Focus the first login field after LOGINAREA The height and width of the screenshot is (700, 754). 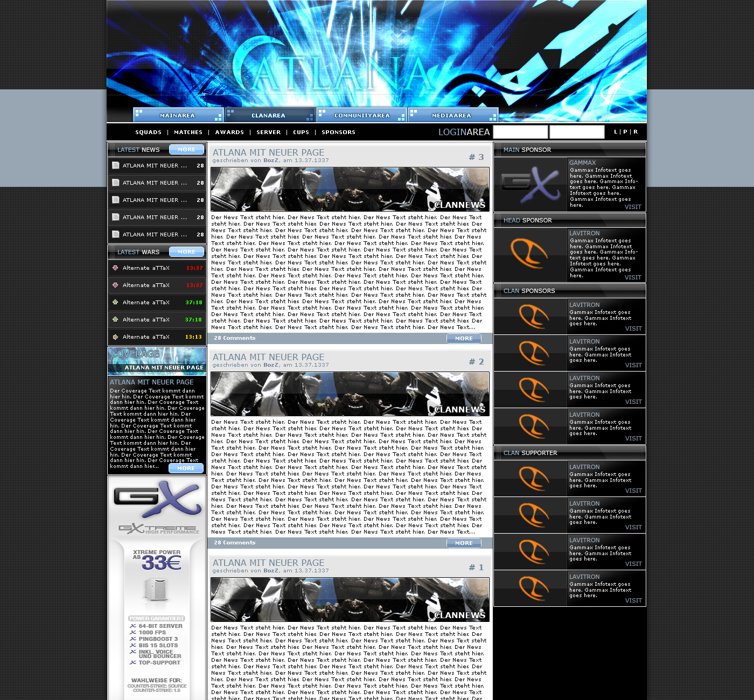520,132
